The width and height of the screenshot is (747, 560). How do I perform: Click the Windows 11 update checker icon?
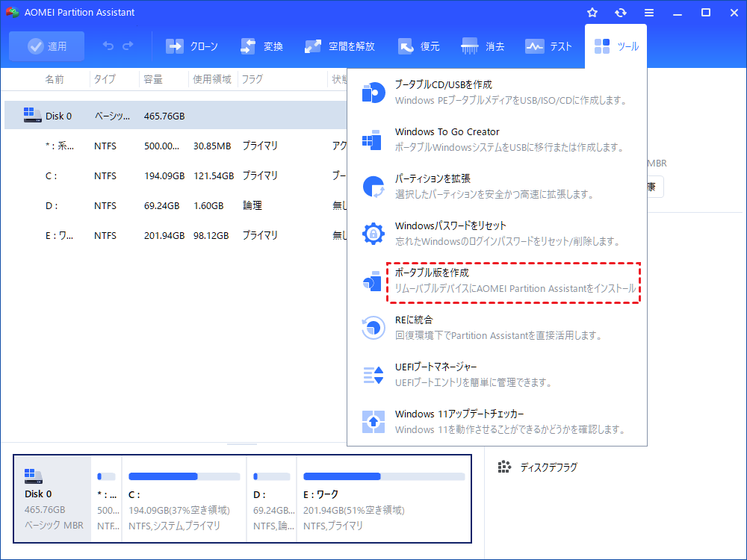(x=373, y=422)
